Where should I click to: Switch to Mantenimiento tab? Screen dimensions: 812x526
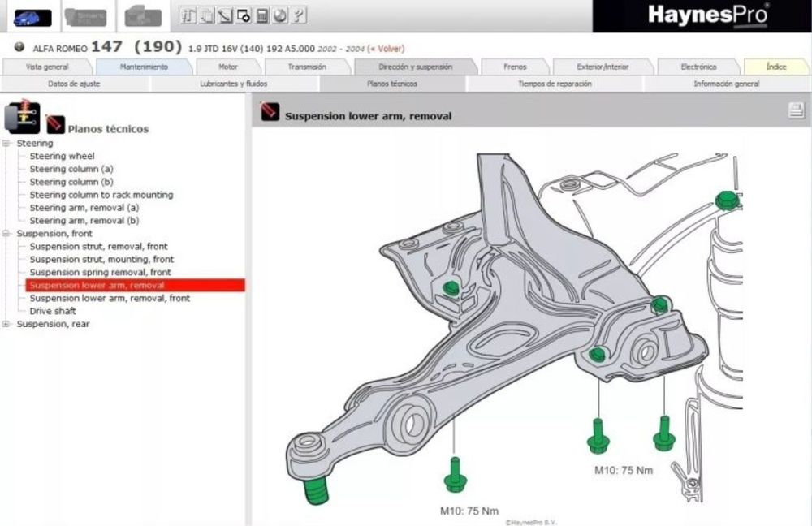point(144,67)
